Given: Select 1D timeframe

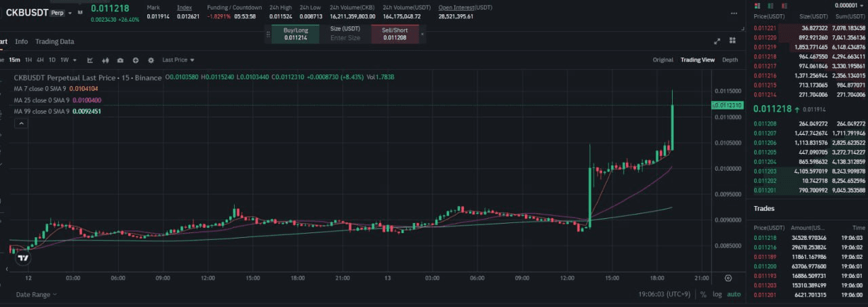Looking at the screenshot, I should pos(52,60).
